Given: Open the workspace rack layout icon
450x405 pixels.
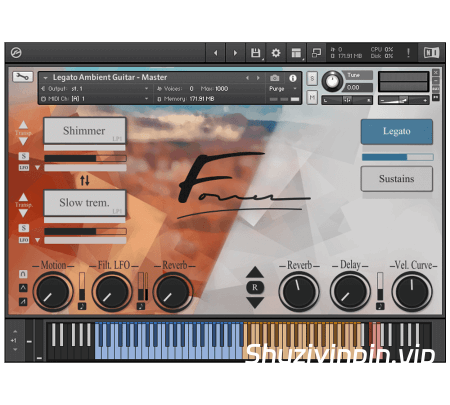Looking at the screenshot, I should [x=296, y=53].
